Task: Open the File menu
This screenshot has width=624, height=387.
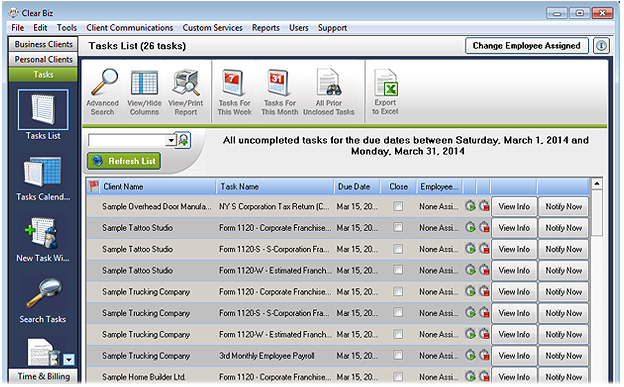Action: [x=18, y=28]
